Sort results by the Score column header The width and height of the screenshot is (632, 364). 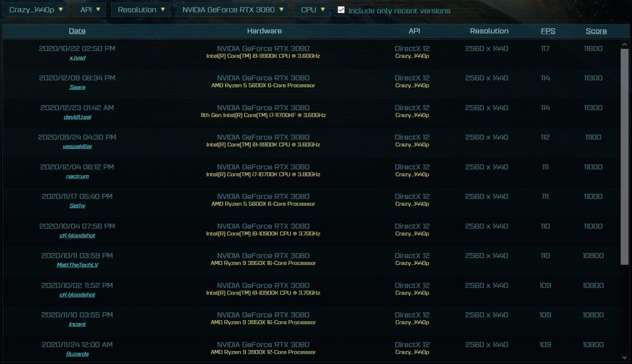(596, 31)
